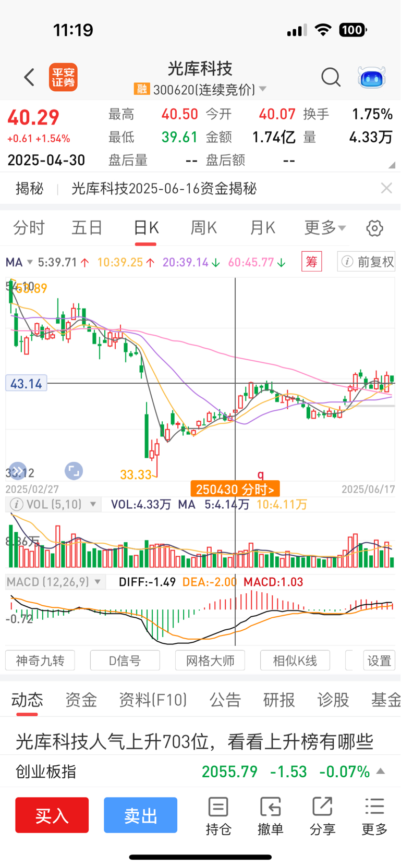Select the 日K chart tab
The image size is (401, 868).
tap(146, 228)
